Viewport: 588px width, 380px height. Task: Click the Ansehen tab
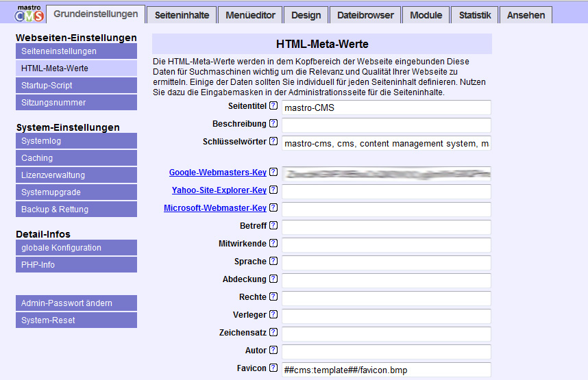pyautogui.click(x=526, y=15)
